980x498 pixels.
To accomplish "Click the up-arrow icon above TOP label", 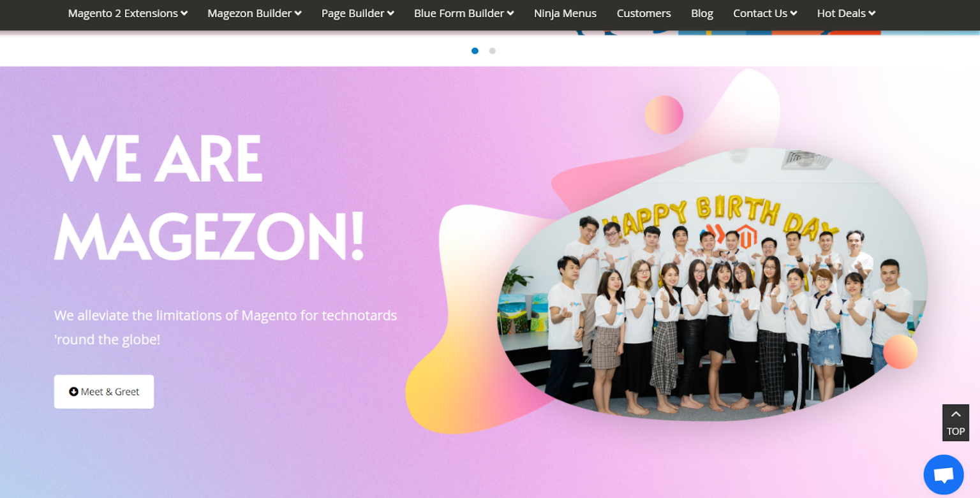I will [x=955, y=414].
